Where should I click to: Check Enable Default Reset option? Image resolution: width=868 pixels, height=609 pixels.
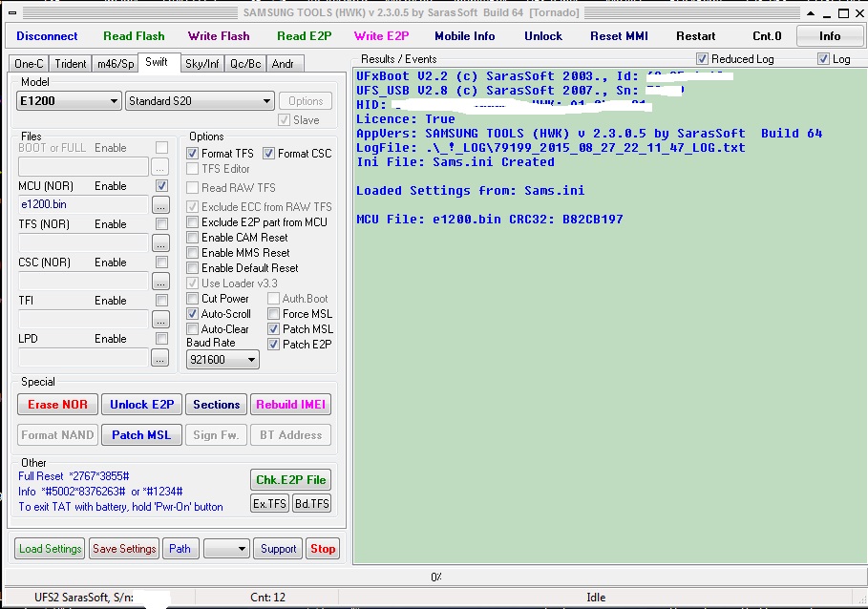coord(192,268)
